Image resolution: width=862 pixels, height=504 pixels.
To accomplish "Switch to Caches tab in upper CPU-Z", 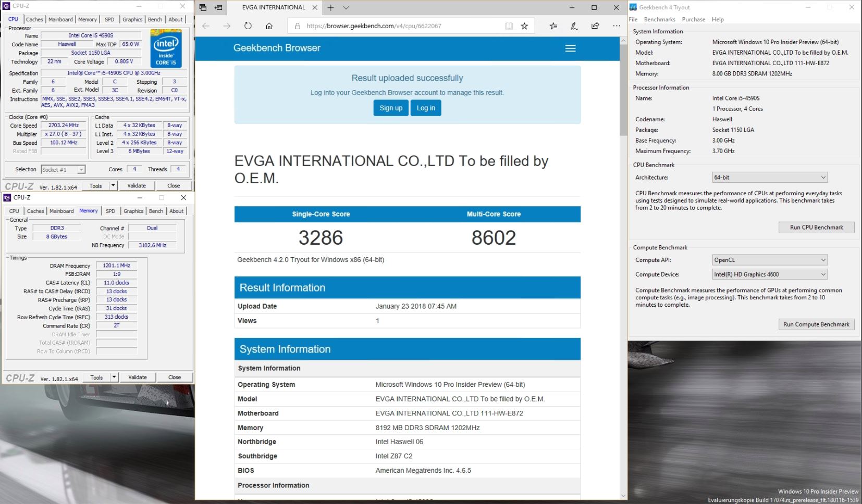I will point(34,19).
